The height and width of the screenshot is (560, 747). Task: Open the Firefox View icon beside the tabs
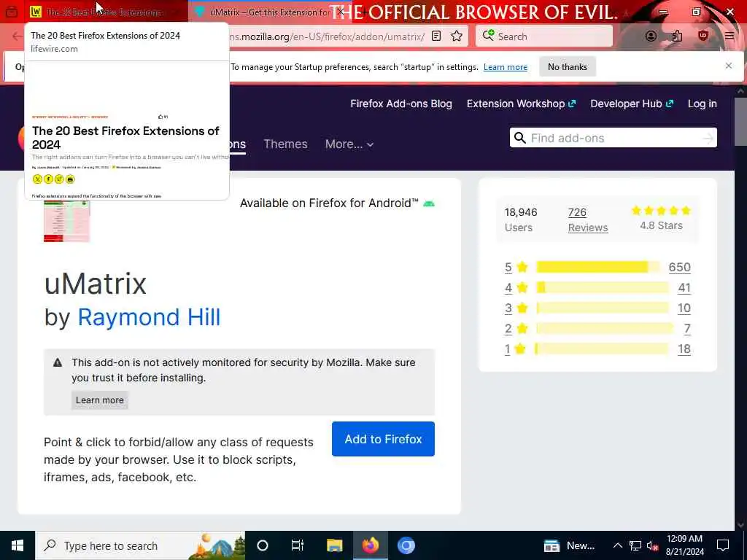(x=12, y=12)
